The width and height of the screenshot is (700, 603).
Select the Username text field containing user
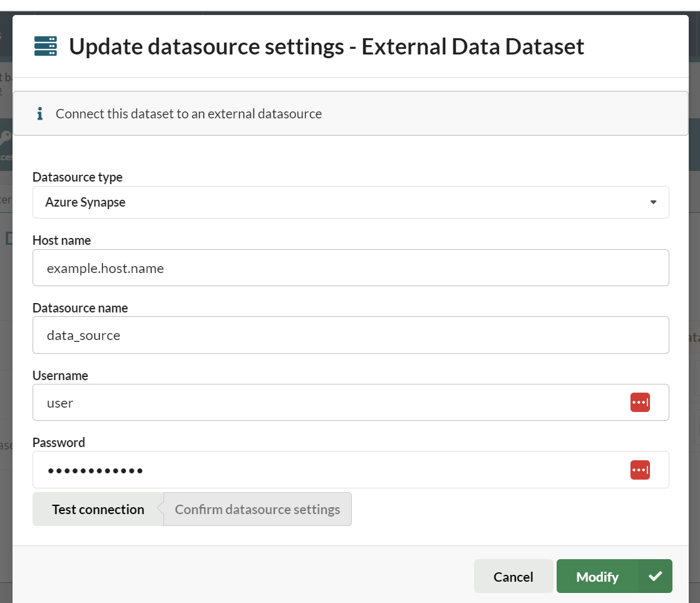(x=326, y=402)
